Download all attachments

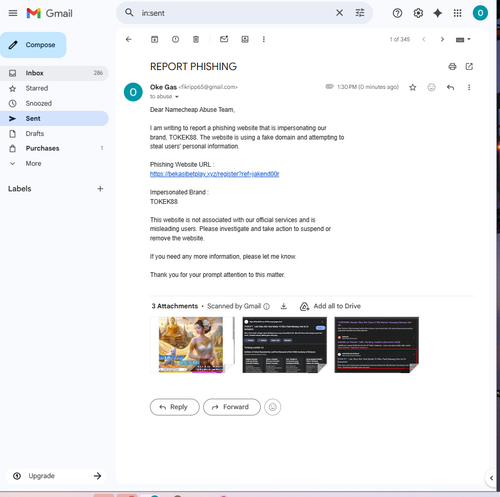(x=284, y=306)
